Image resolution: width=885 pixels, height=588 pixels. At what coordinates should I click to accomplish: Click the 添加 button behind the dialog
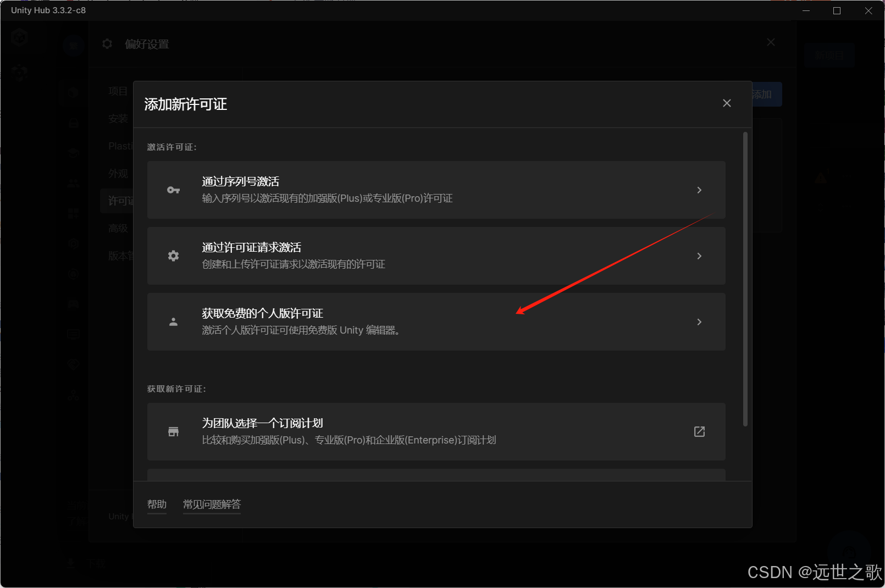click(x=765, y=95)
